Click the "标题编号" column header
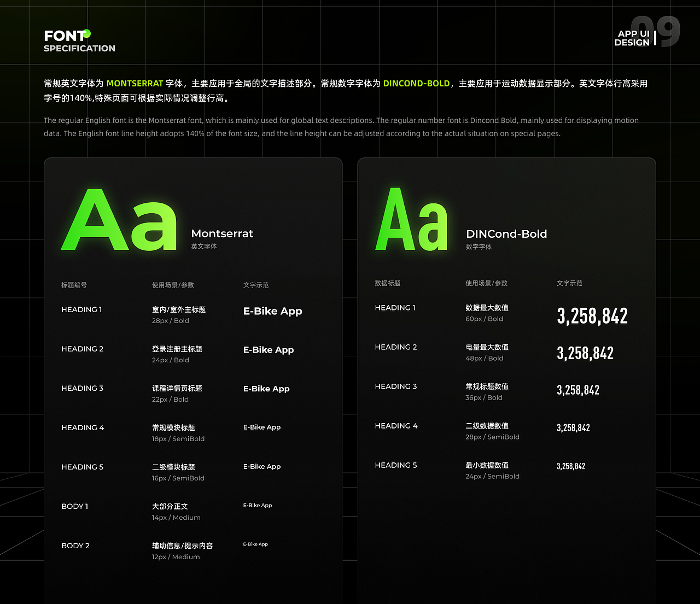The height and width of the screenshot is (604, 700). (74, 285)
